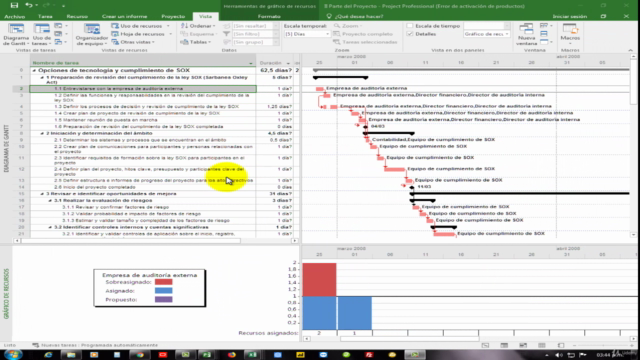
Task: Click the Organizar todo windows icon
Action: (544, 34)
